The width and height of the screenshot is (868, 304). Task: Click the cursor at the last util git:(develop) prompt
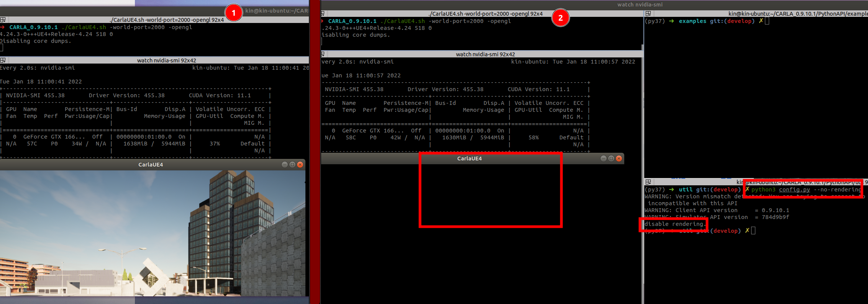(753, 231)
